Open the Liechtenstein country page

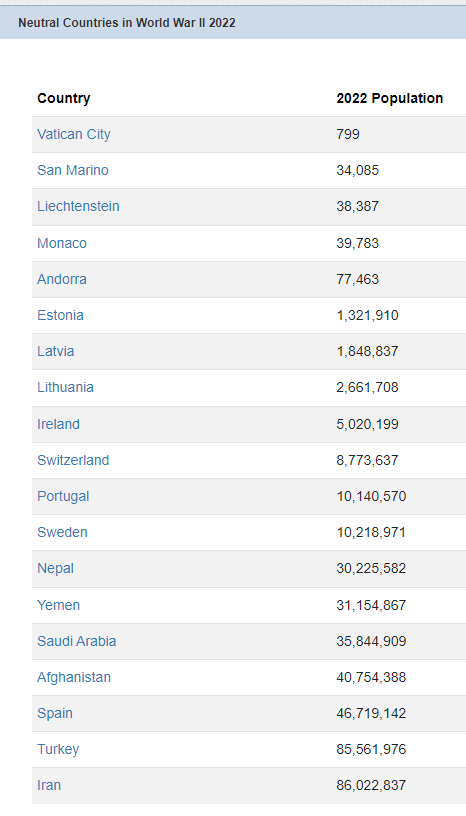pyautogui.click(x=78, y=206)
